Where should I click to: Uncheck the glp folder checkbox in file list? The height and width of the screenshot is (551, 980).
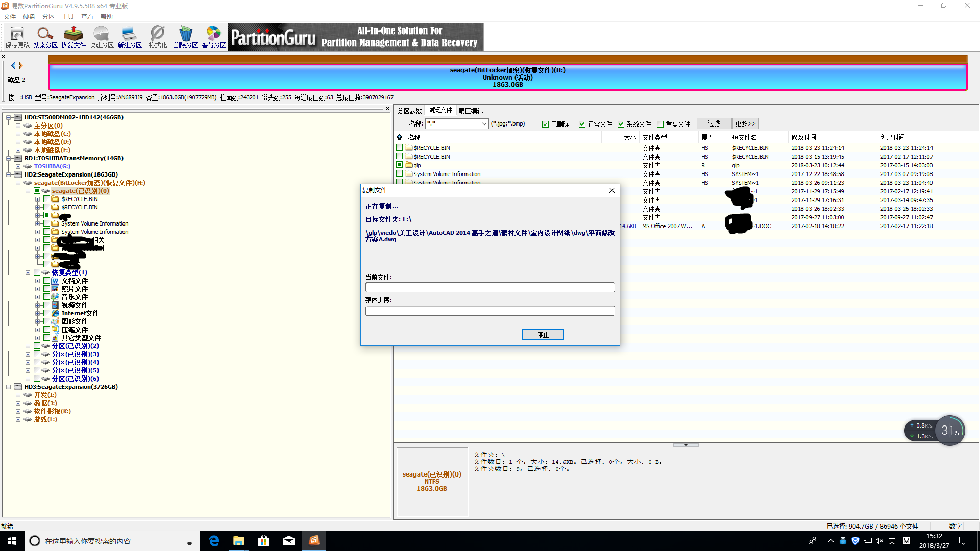coord(400,165)
